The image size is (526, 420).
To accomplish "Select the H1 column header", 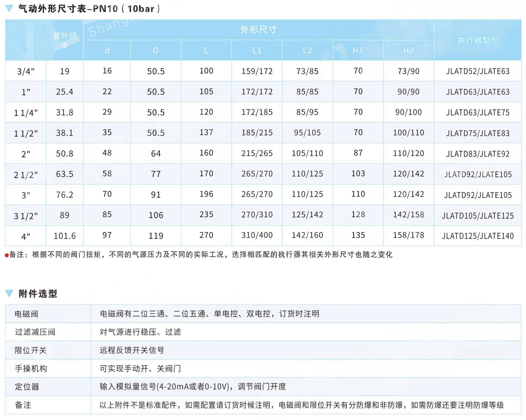I will [358, 50].
